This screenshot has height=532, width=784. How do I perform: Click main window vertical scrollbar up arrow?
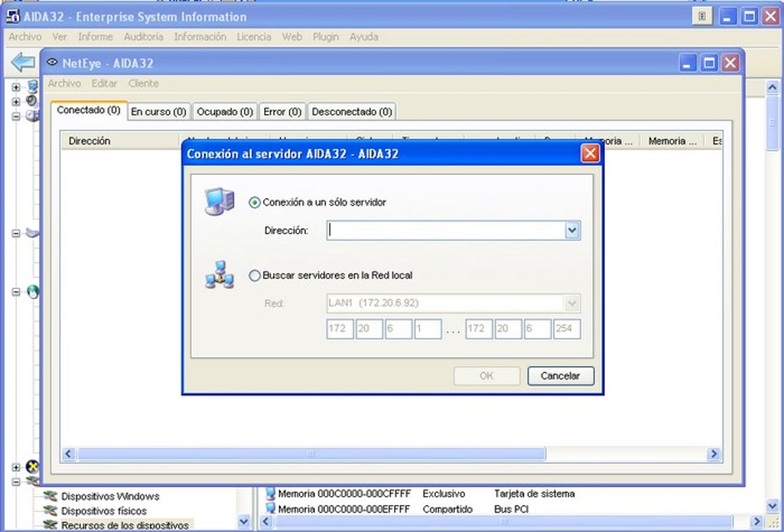tap(772, 88)
